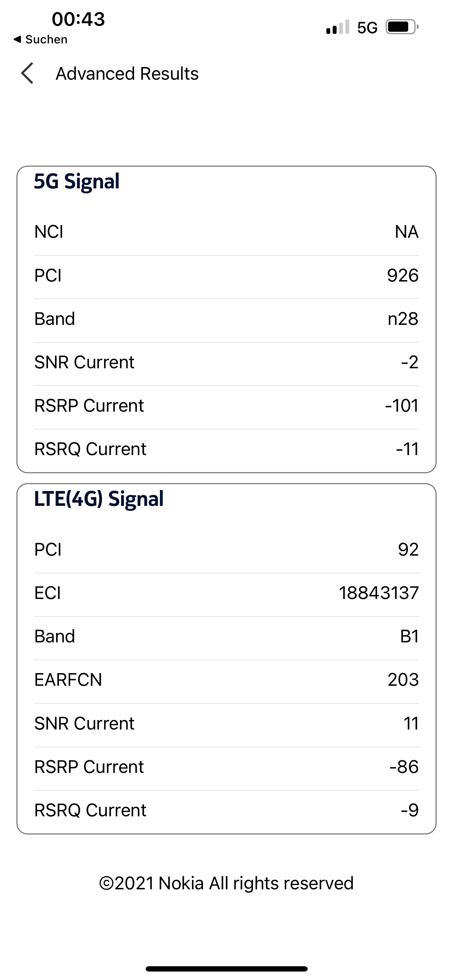The height and width of the screenshot is (980, 453).
Task: Select the 5G Band n28 row
Action: 226,319
